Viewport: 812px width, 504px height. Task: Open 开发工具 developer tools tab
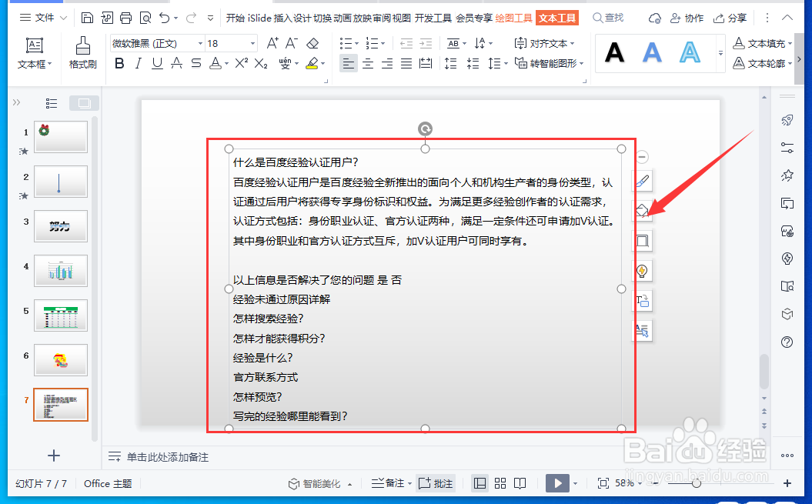(433, 18)
